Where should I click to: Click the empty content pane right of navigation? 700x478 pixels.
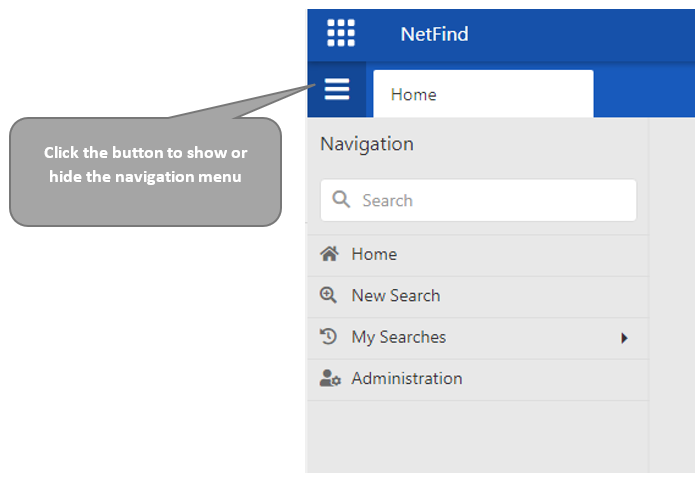(672, 300)
